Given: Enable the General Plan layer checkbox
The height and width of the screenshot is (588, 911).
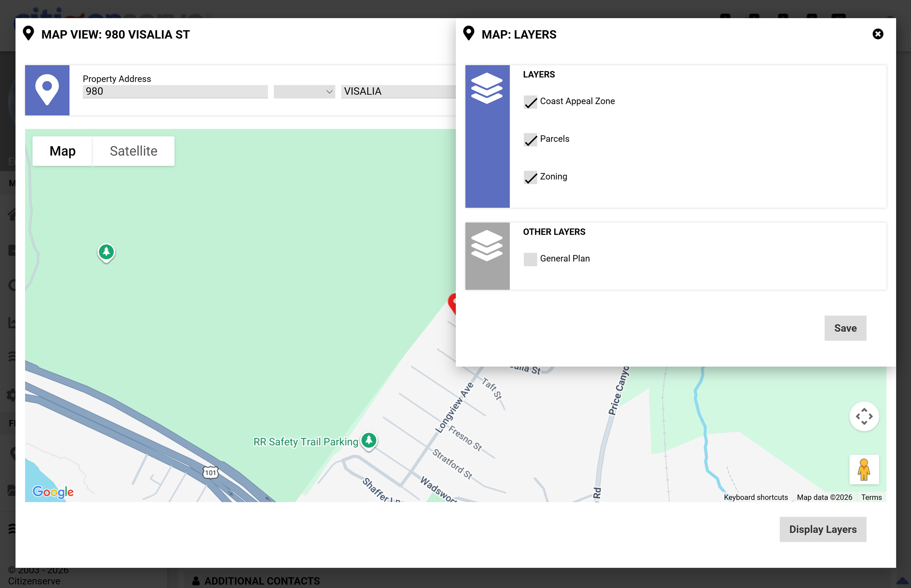Looking at the screenshot, I should pyautogui.click(x=530, y=259).
